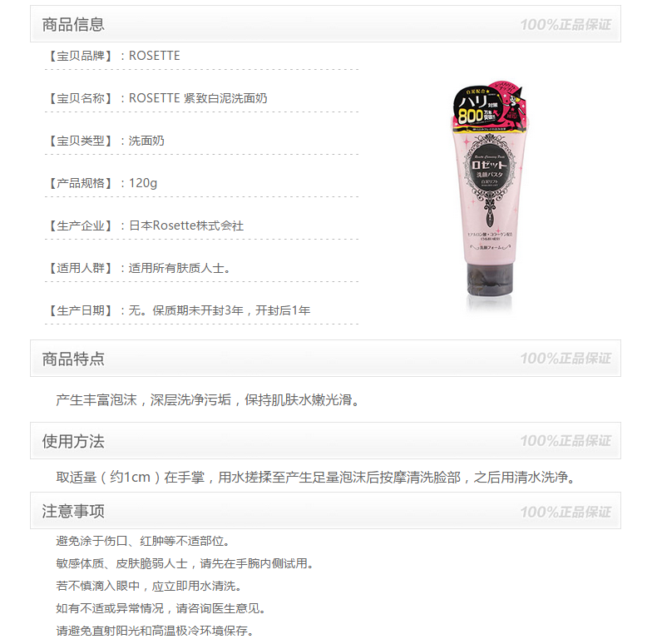Click the caution line about 敏感体质
The width and height of the screenshot is (657, 644).
[185, 563]
